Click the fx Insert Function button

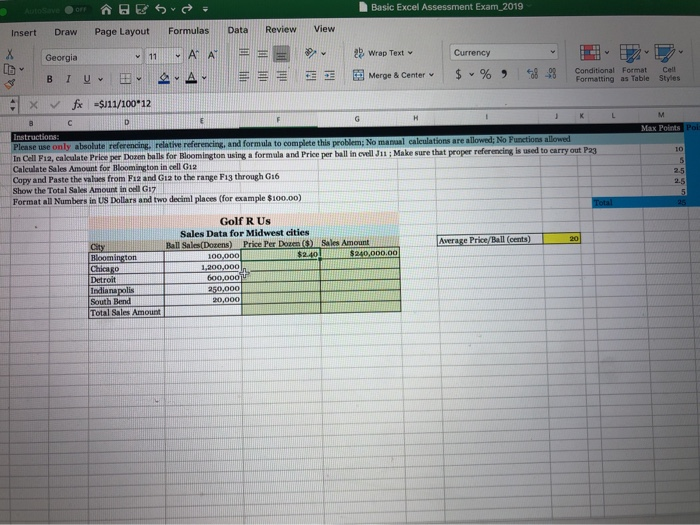pyautogui.click(x=77, y=104)
